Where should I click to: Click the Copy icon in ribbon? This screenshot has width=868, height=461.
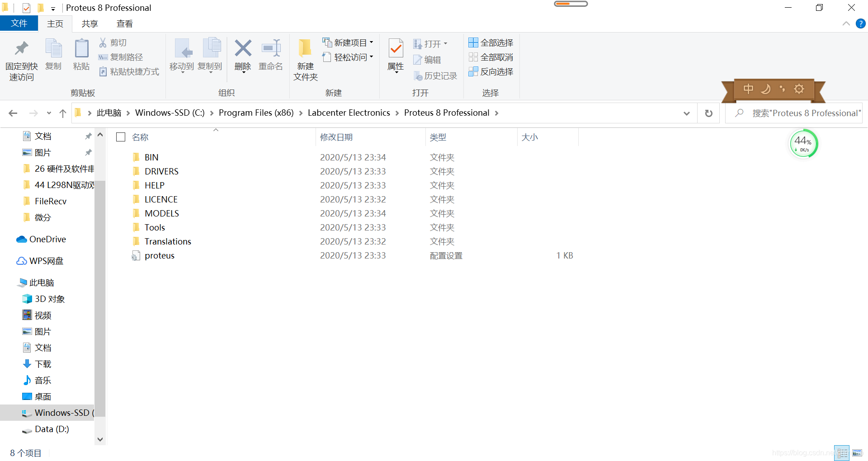(53, 48)
